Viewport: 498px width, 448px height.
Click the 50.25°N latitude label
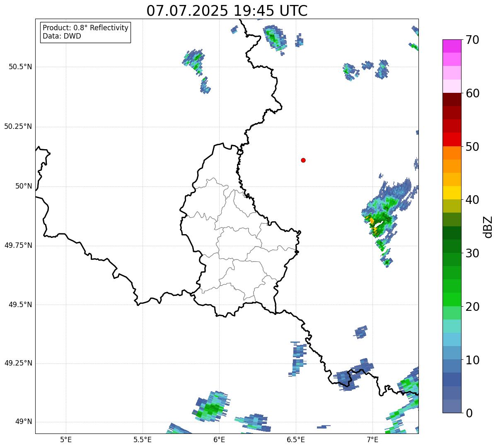(x=18, y=126)
